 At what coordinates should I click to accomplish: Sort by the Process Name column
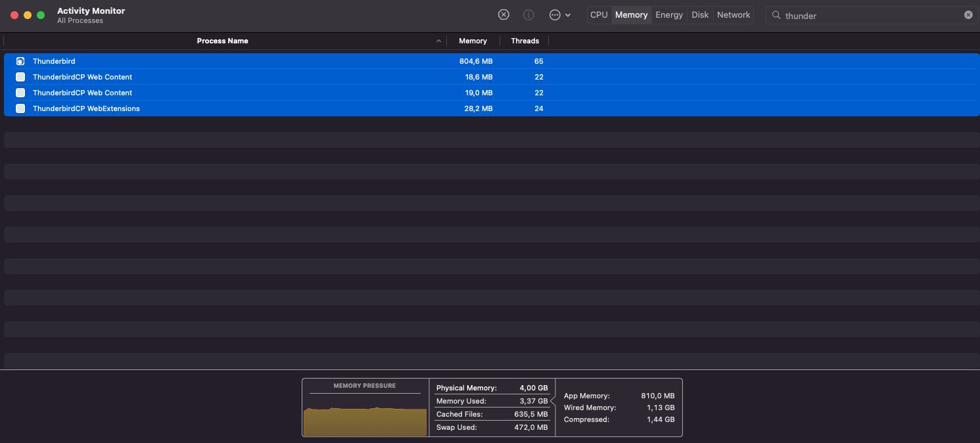pyautogui.click(x=222, y=41)
